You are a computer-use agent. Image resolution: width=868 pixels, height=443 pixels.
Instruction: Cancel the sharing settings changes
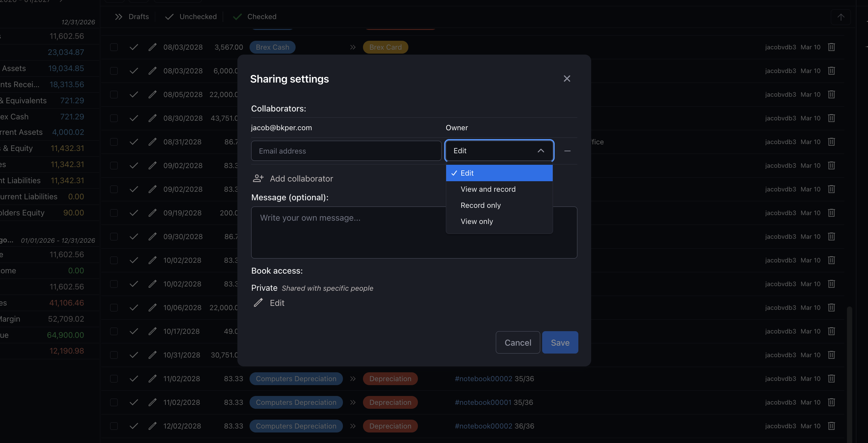click(518, 343)
